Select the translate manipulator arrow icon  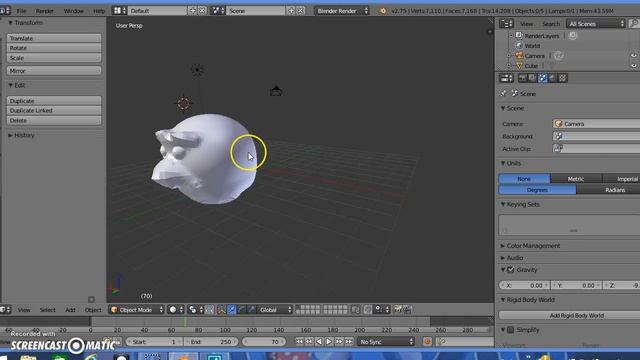[231, 310]
